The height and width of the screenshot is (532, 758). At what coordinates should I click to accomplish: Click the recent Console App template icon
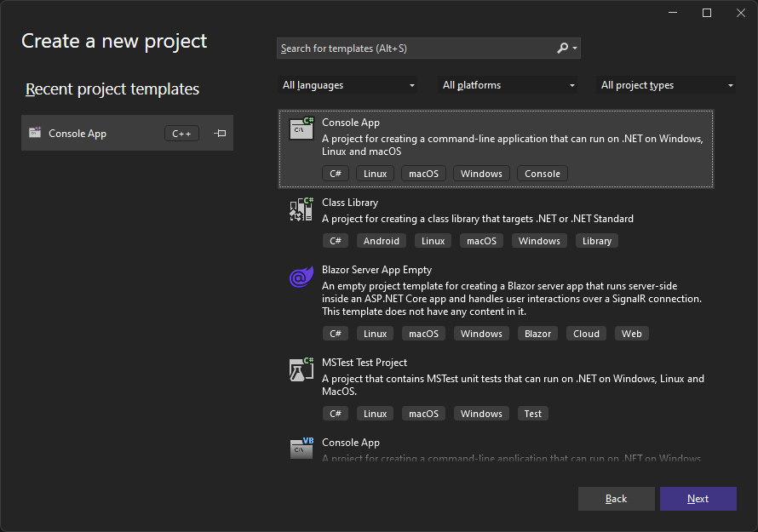35,133
